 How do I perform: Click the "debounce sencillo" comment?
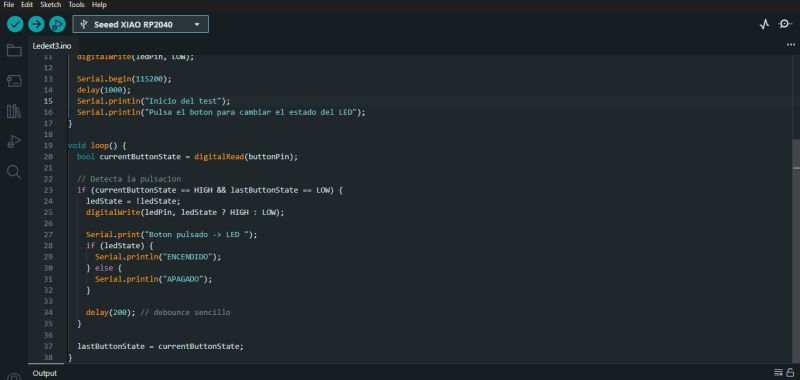[x=186, y=312]
